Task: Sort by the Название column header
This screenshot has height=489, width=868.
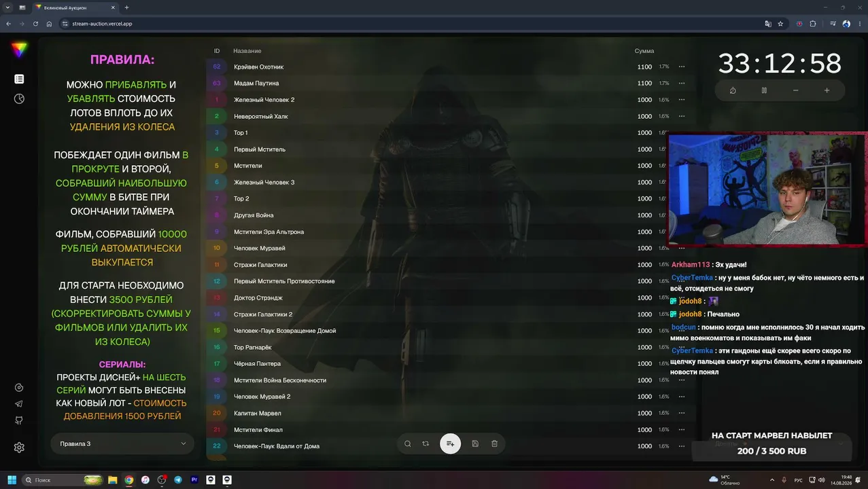Action: point(247,51)
